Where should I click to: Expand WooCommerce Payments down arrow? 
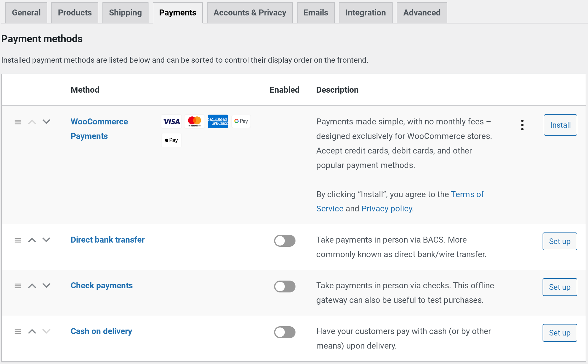pyautogui.click(x=46, y=121)
